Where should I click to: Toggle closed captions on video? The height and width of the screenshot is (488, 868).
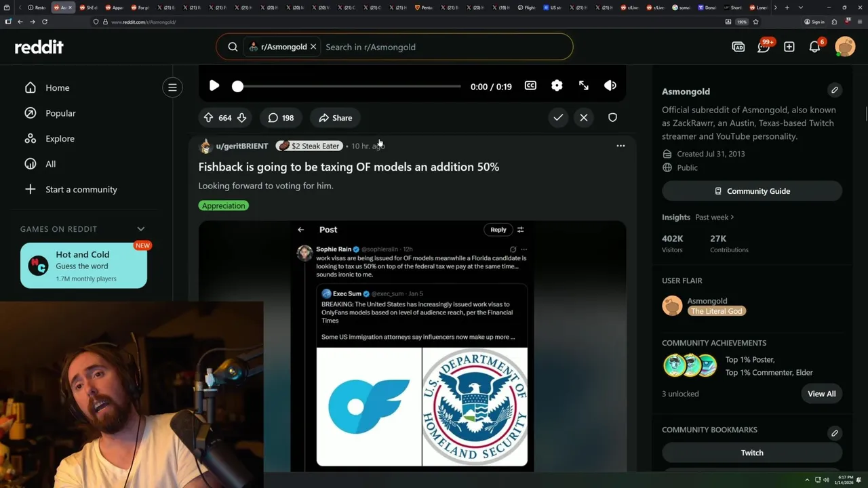click(x=530, y=85)
